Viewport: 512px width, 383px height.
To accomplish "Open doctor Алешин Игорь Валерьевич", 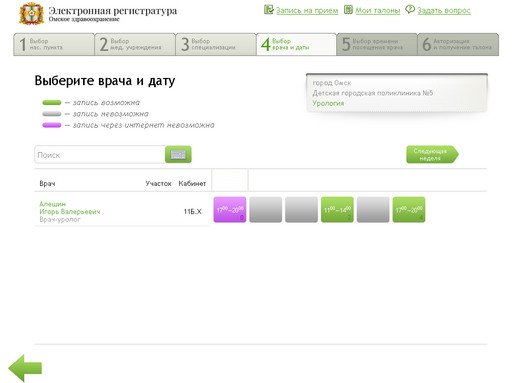I will pyautogui.click(x=70, y=208).
